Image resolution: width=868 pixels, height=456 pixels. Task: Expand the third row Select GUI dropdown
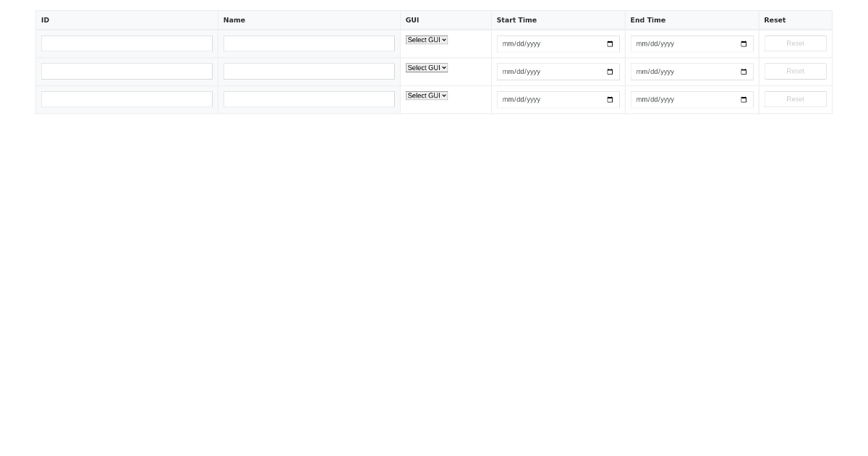[427, 96]
